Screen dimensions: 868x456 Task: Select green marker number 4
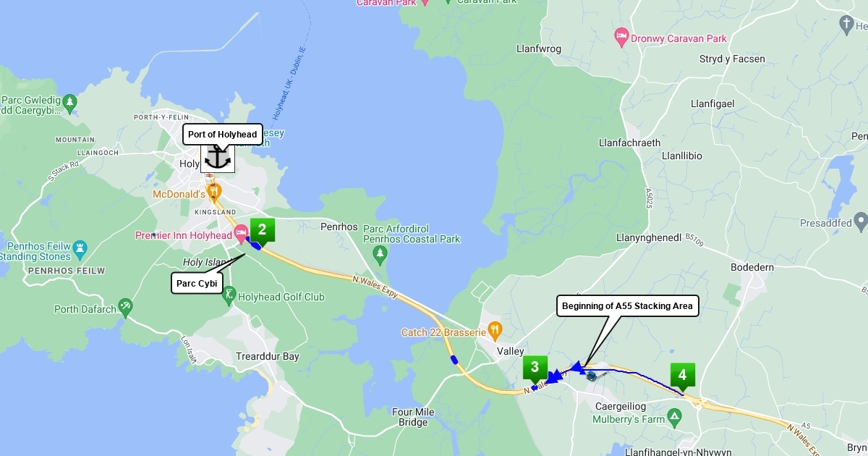tap(682, 377)
